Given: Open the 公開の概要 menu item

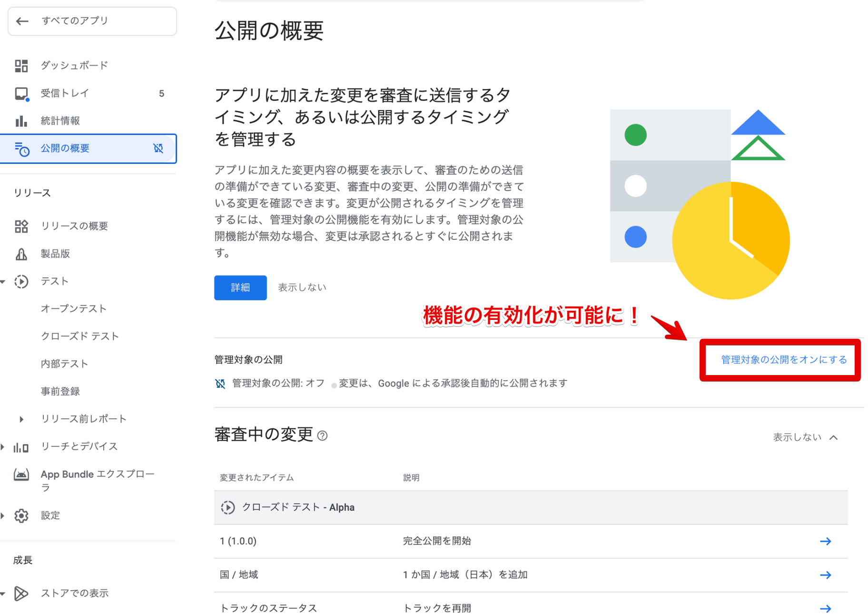Looking at the screenshot, I should tap(65, 149).
